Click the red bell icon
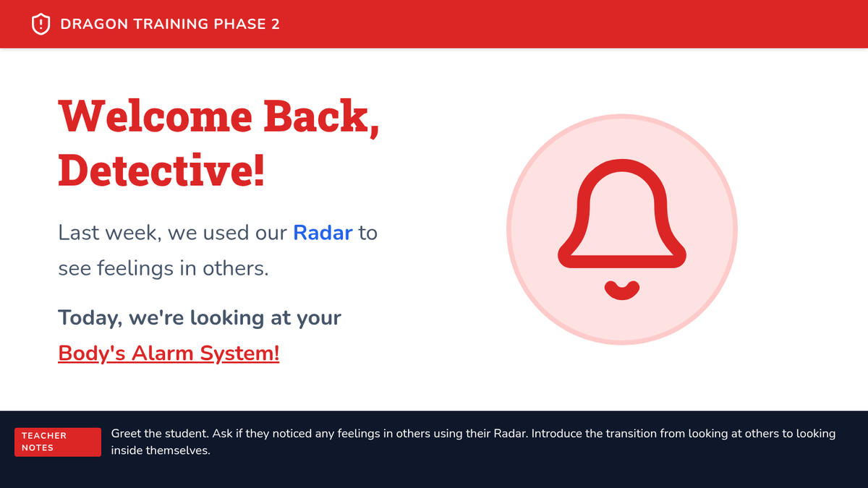The image size is (868, 488). [622, 215]
